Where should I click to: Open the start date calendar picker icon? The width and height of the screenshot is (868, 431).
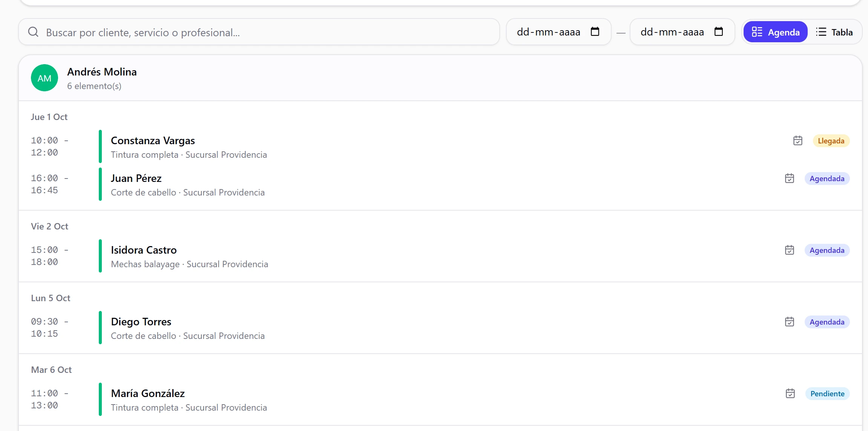coord(595,32)
